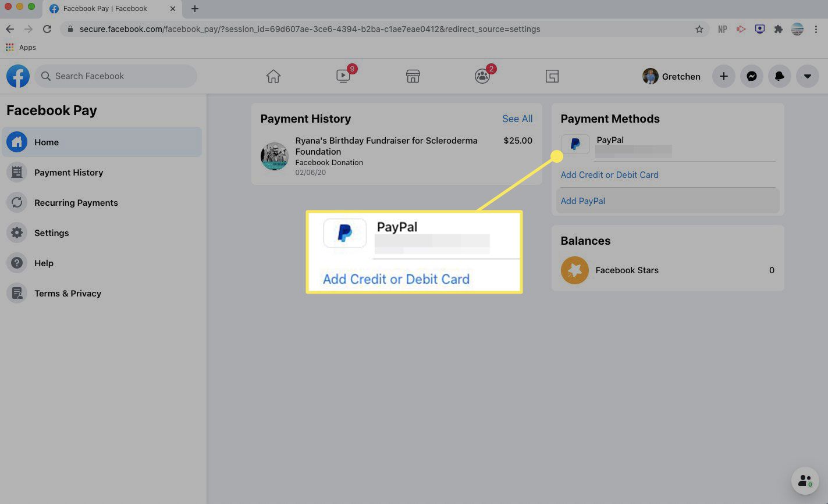Open the Messenger icon
Viewport: 828px width, 504px height.
(x=752, y=76)
